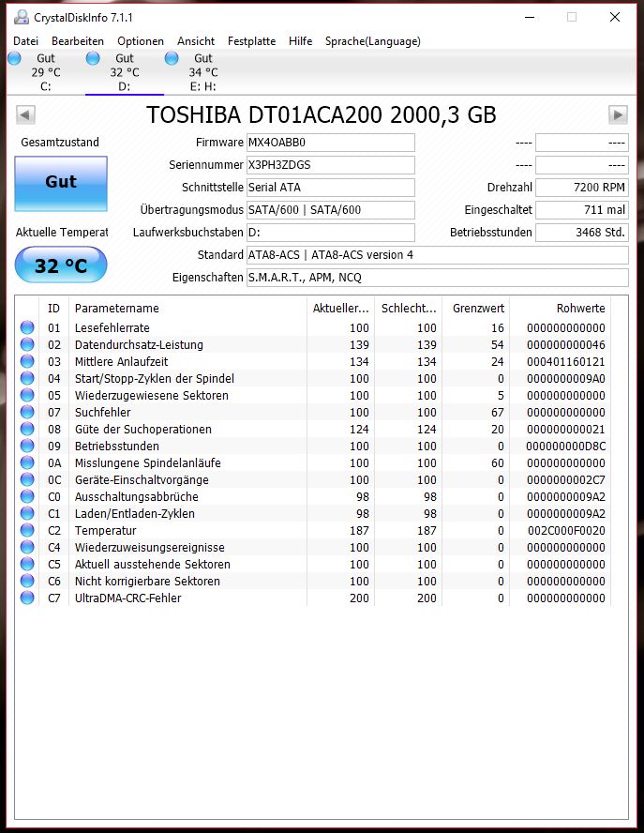The width and height of the screenshot is (644, 833).
Task: Click the Gesamtzustand label
Action: click(x=60, y=143)
